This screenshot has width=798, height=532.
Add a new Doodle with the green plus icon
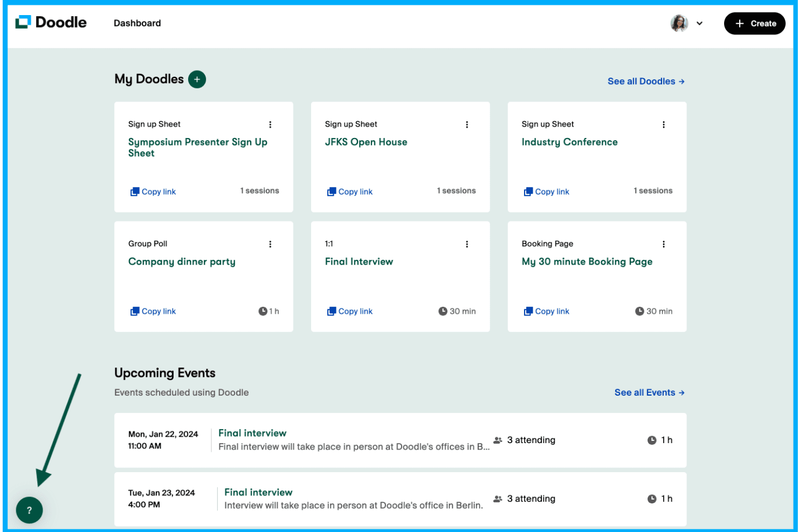197,79
